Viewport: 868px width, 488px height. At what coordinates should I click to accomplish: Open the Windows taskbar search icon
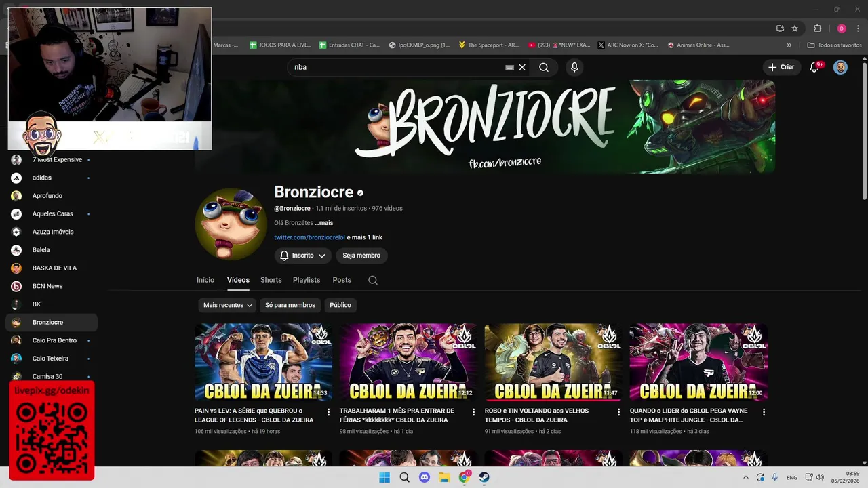pyautogui.click(x=405, y=477)
